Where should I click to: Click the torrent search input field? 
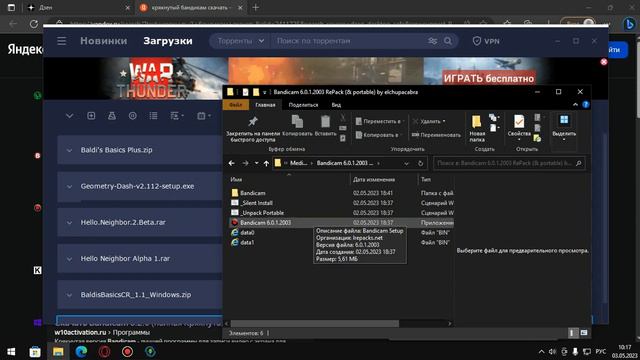click(349, 41)
